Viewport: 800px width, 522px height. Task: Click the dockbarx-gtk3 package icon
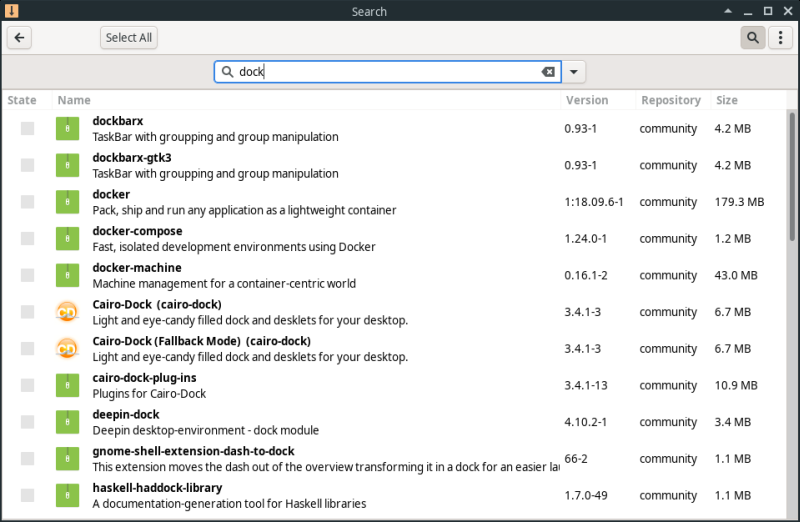click(x=67, y=165)
